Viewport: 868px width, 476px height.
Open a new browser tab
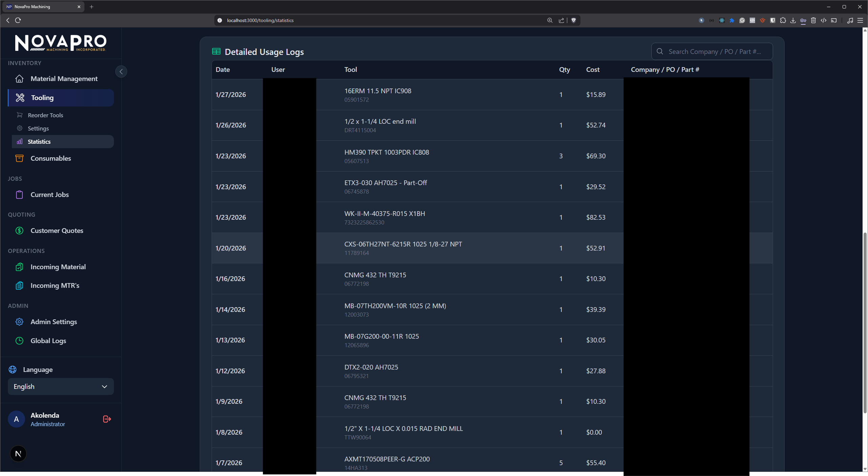click(x=91, y=6)
